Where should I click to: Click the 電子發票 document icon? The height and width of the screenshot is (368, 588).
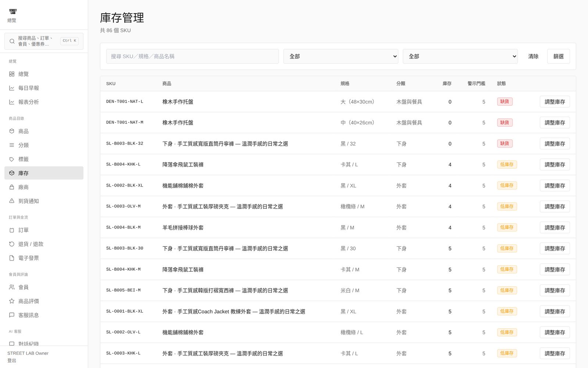[x=12, y=258]
